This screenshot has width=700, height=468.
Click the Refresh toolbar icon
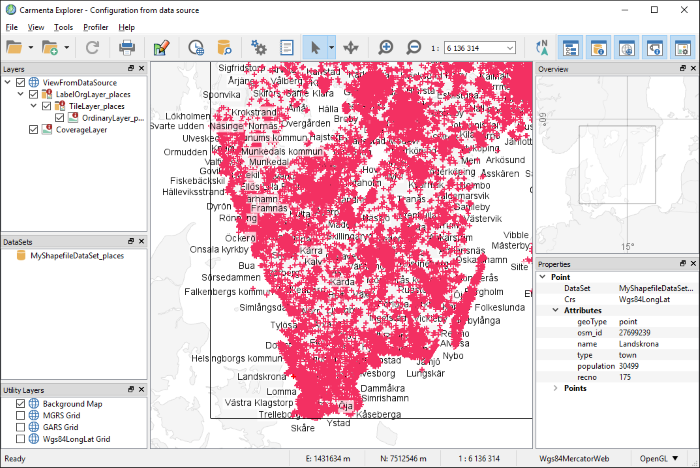click(x=92, y=47)
